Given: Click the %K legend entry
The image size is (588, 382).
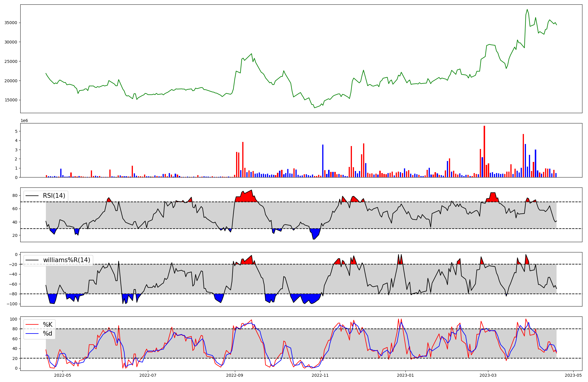Looking at the screenshot, I should [48, 325].
